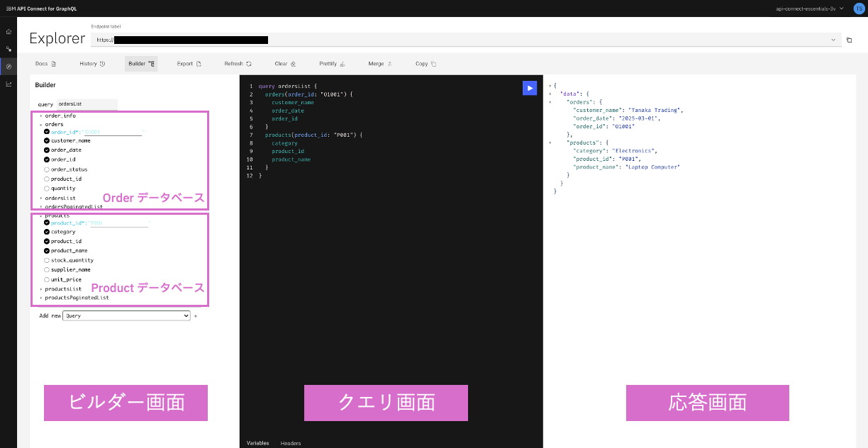Expand the ordersPaginatedList node
The image size is (868, 448).
pos(41,207)
